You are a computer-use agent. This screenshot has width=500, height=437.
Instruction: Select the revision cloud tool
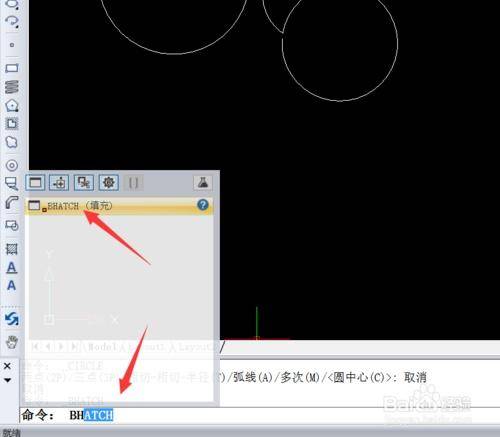(12, 142)
